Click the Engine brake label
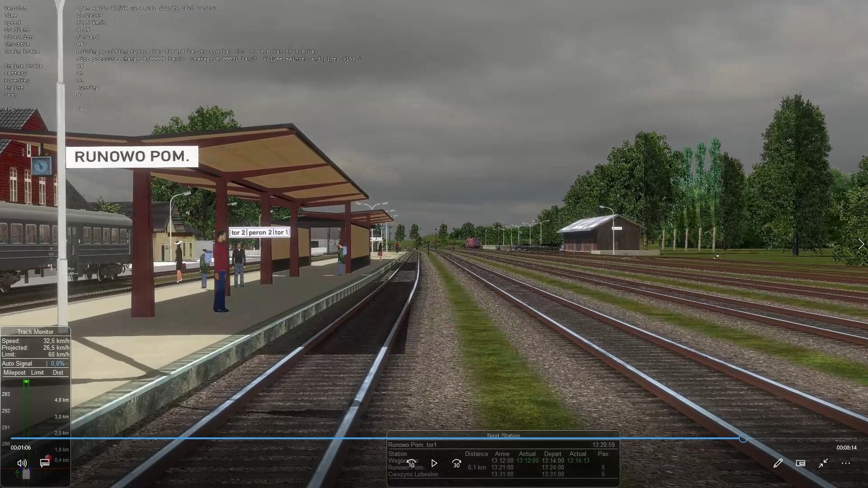This screenshot has width=868, height=488. (23, 66)
